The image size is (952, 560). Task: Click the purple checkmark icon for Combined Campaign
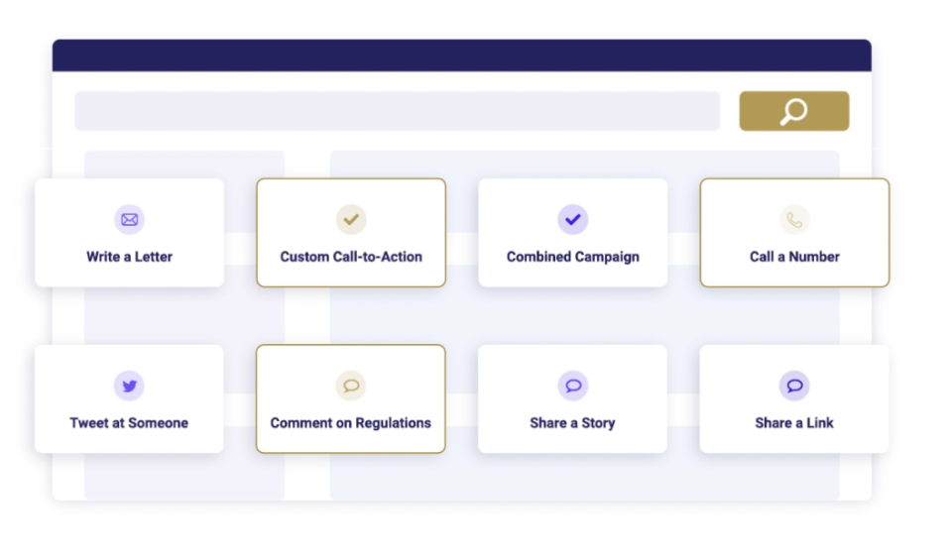tap(573, 220)
